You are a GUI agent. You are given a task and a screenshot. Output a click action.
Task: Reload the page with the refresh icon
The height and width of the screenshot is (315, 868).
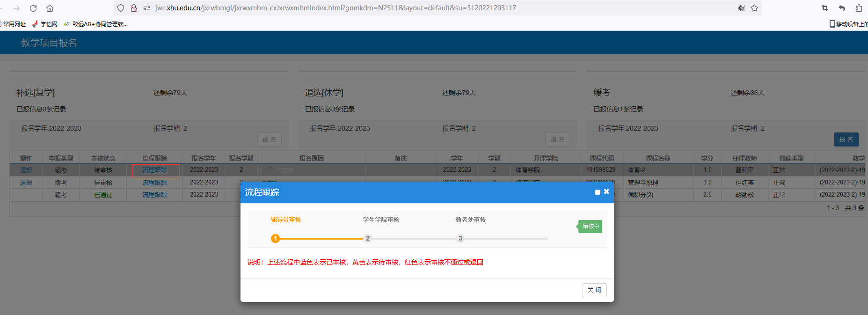[33, 8]
